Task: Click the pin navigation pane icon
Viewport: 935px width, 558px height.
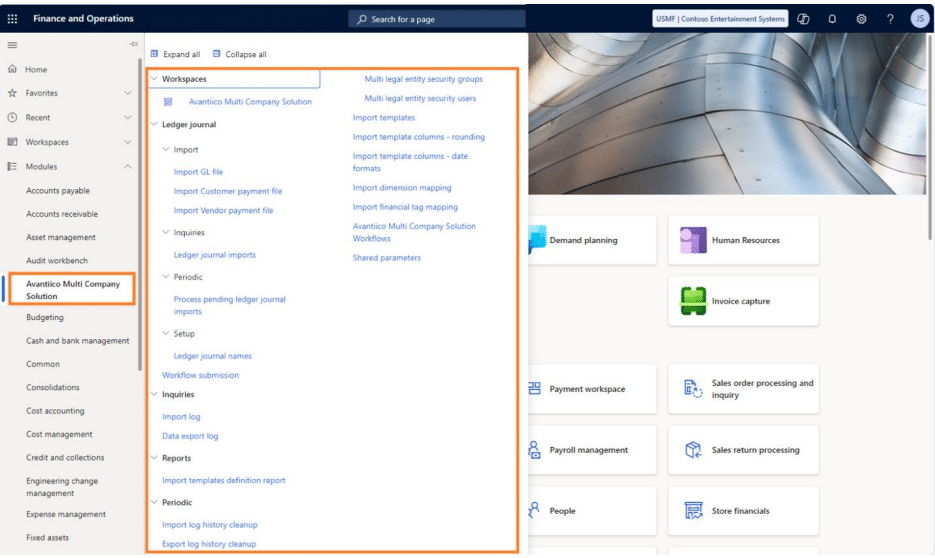Action: point(134,45)
